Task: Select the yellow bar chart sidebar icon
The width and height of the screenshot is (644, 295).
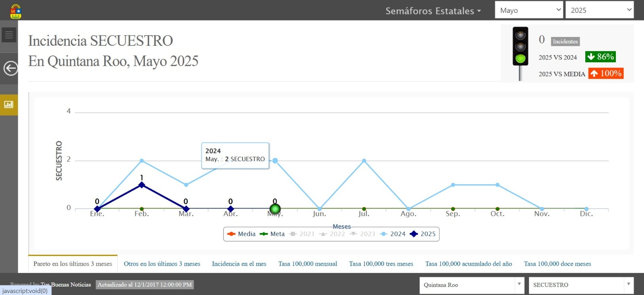Action: point(9,105)
